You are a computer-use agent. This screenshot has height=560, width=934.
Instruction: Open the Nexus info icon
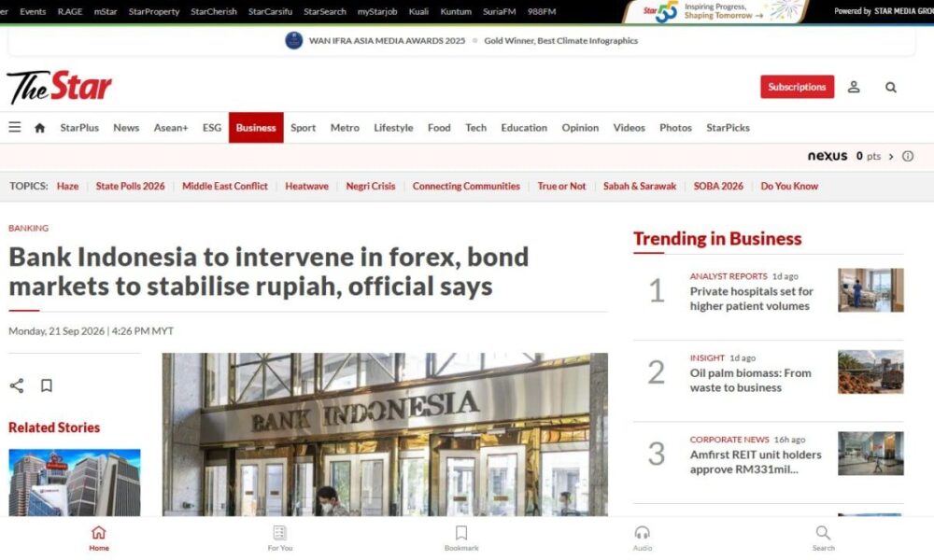pos(907,156)
